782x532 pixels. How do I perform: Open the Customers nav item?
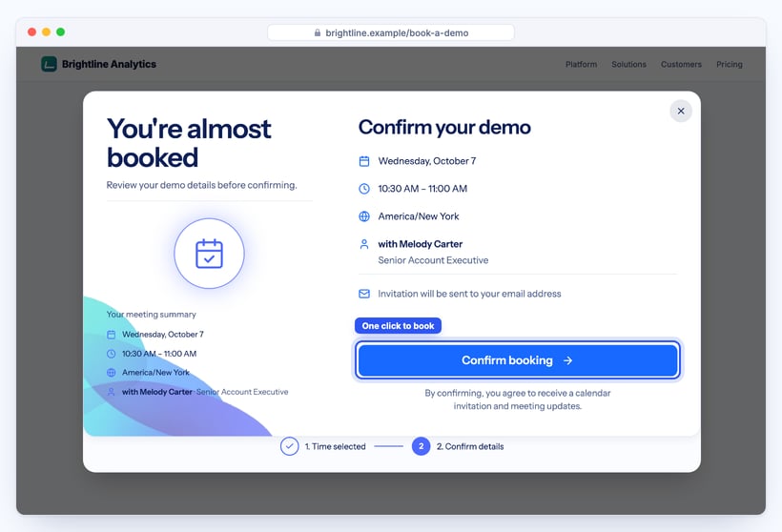pyautogui.click(x=681, y=64)
